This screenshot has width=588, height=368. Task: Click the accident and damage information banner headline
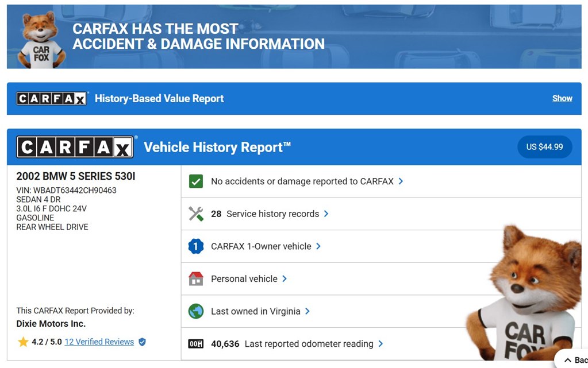(198, 36)
